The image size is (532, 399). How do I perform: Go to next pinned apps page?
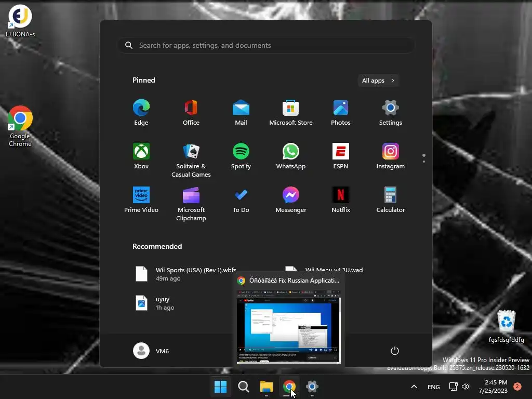tap(424, 161)
